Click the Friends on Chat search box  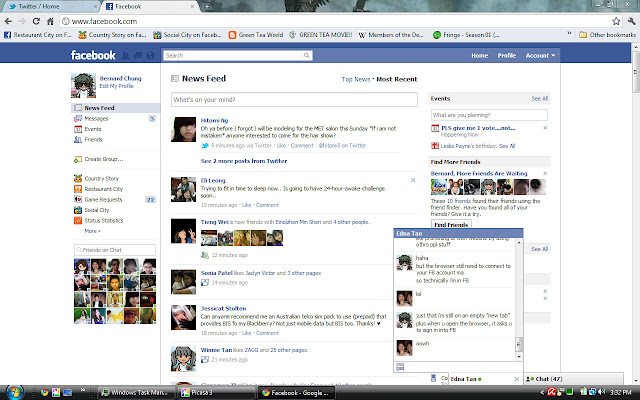pyautogui.click(x=115, y=250)
